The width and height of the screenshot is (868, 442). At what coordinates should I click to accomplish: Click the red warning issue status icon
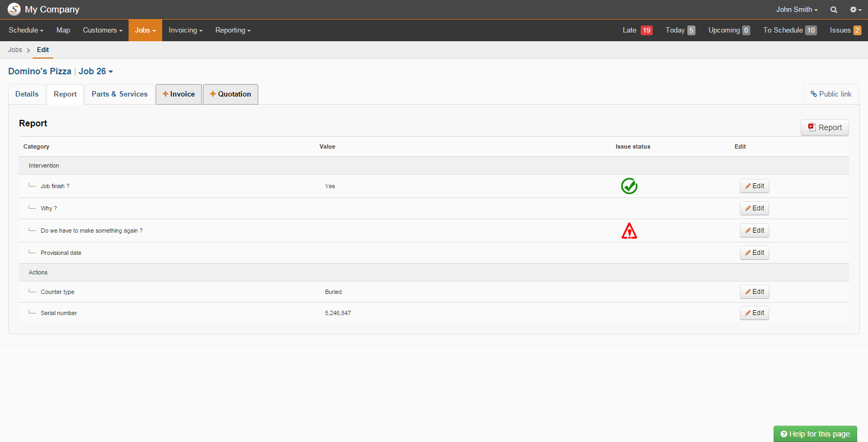pyautogui.click(x=629, y=230)
